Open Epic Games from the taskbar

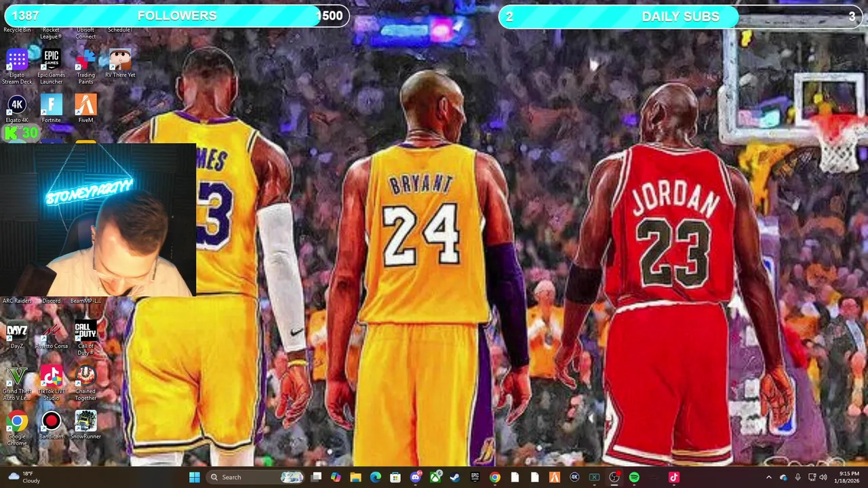click(475, 477)
